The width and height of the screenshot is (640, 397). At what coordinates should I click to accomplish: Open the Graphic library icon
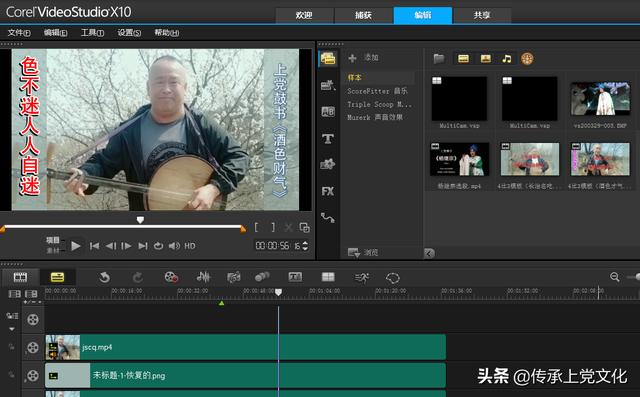click(x=328, y=164)
